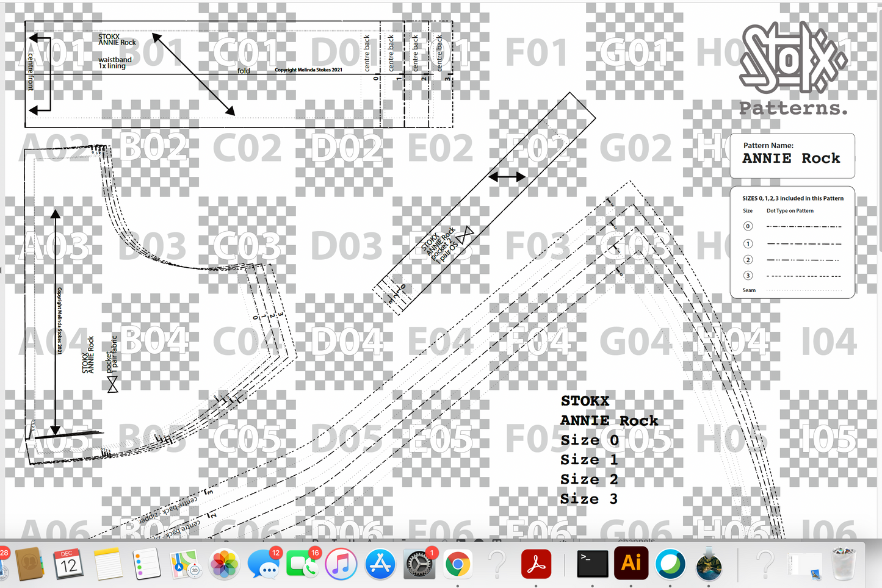Launch Maps from the dock
This screenshot has width=882, height=588.
tap(186, 564)
